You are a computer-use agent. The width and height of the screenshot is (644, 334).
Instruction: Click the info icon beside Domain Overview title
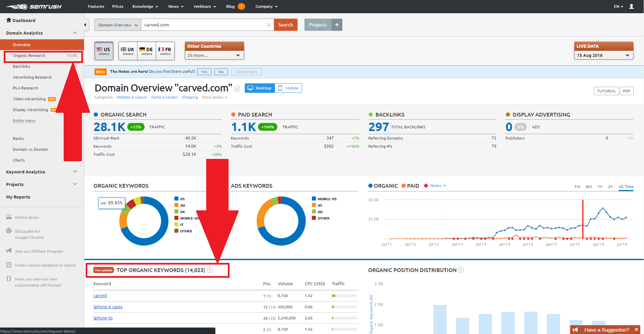pos(237,89)
